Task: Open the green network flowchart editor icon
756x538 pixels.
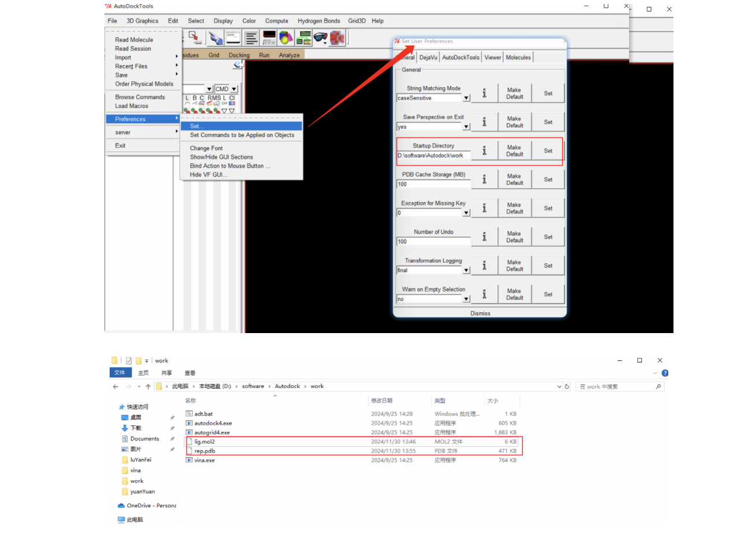Action: pos(304,38)
